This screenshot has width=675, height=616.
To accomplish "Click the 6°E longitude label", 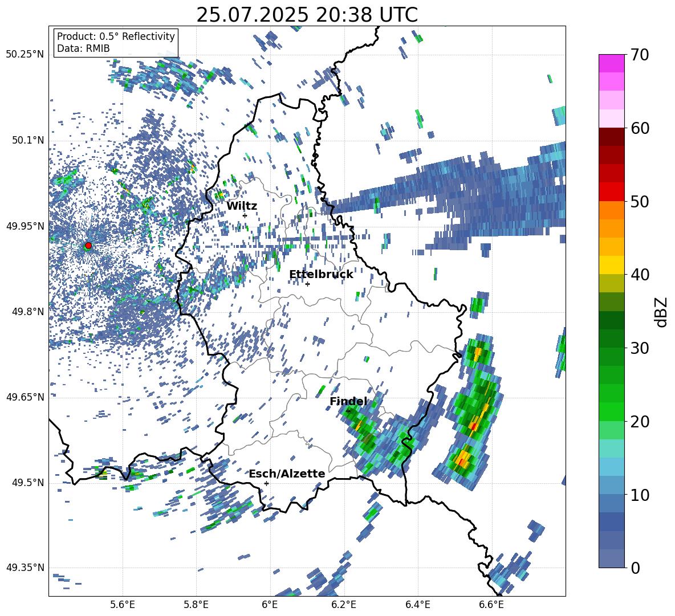I will coord(270,605).
